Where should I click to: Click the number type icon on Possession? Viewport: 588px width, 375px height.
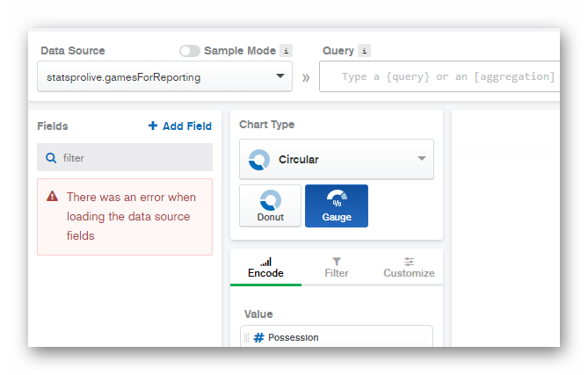pyautogui.click(x=258, y=337)
